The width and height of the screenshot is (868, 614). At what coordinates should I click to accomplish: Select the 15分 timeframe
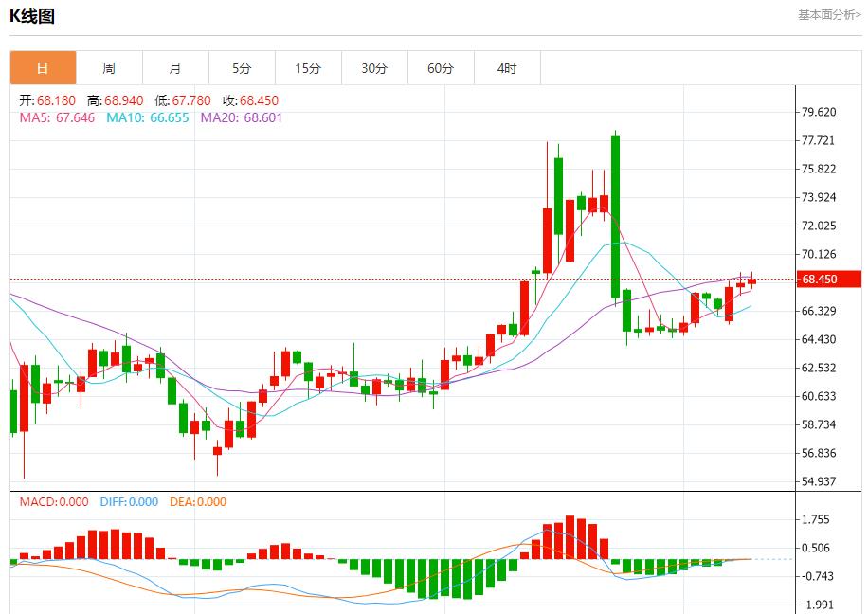(x=307, y=67)
